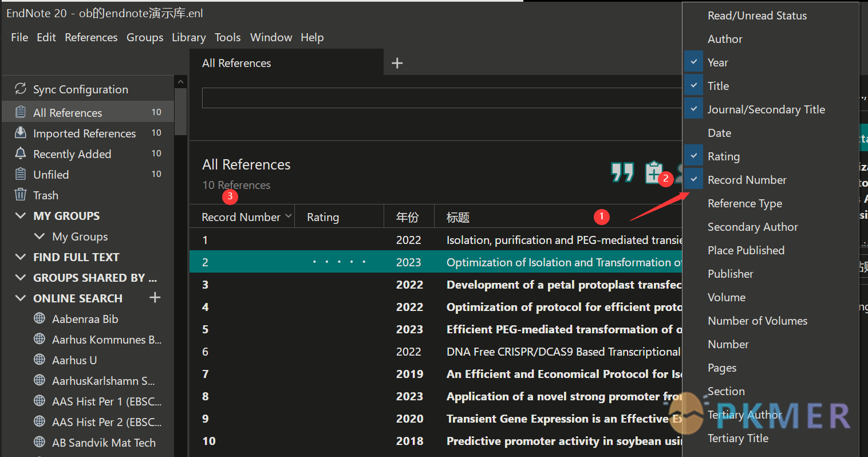Image resolution: width=868 pixels, height=457 pixels.
Task: Click the add reference clipboard icon
Action: 653,172
